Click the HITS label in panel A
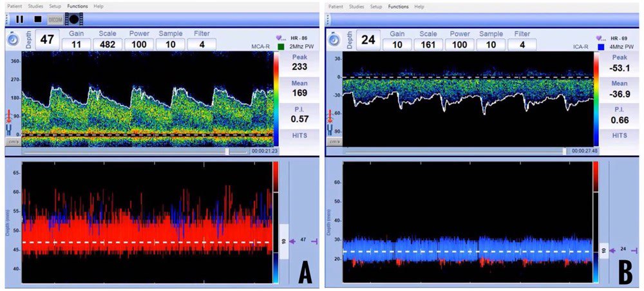This screenshot has height=291, width=644. pyautogui.click(x=301, y=136)
